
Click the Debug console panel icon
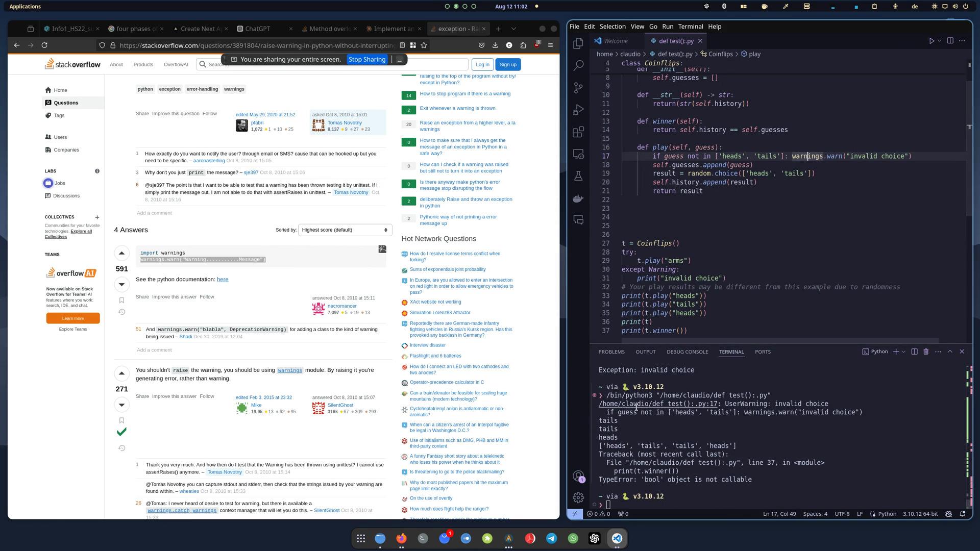(x=688, y=352)
